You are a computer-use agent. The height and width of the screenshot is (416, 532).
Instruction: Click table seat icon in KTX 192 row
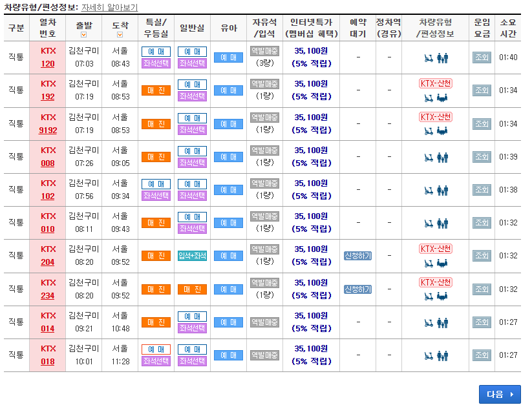pos(442,98)
